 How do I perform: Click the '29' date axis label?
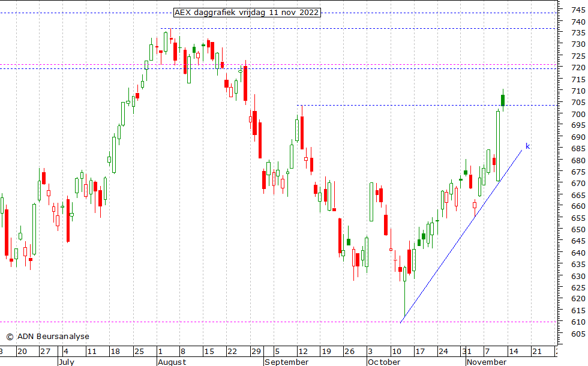tap(256, 352)
